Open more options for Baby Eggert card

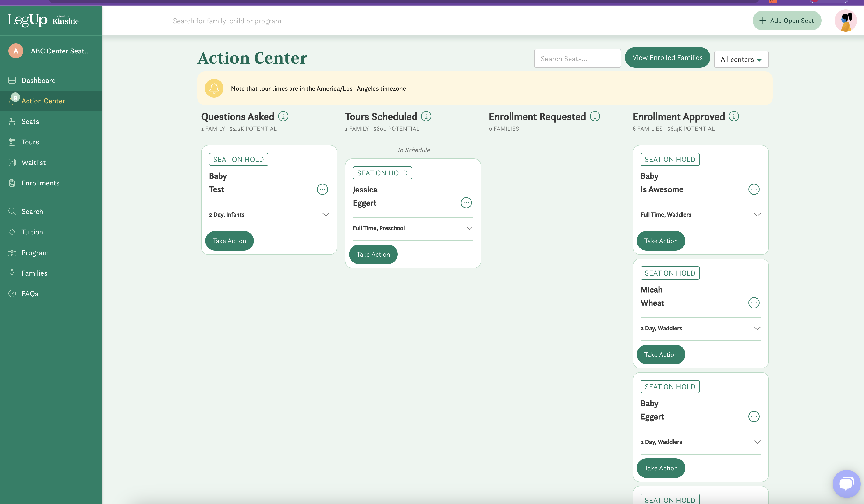pos(754,417)
